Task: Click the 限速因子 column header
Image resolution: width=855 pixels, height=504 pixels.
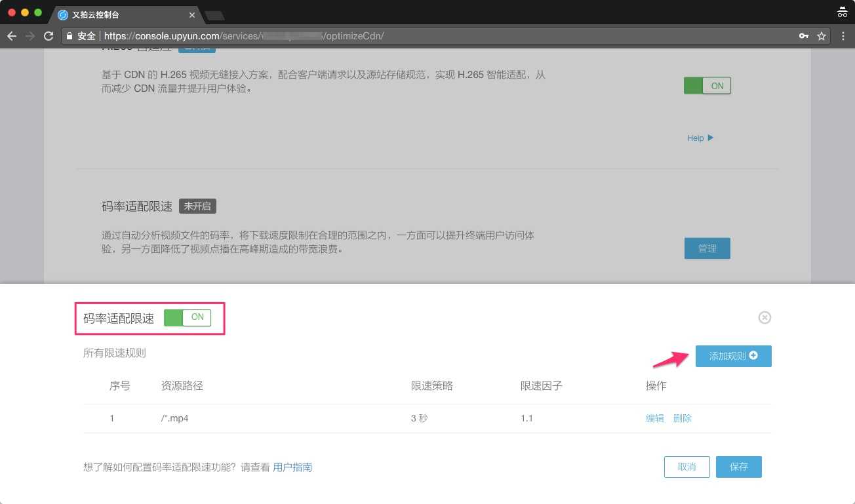Action: 542,386
